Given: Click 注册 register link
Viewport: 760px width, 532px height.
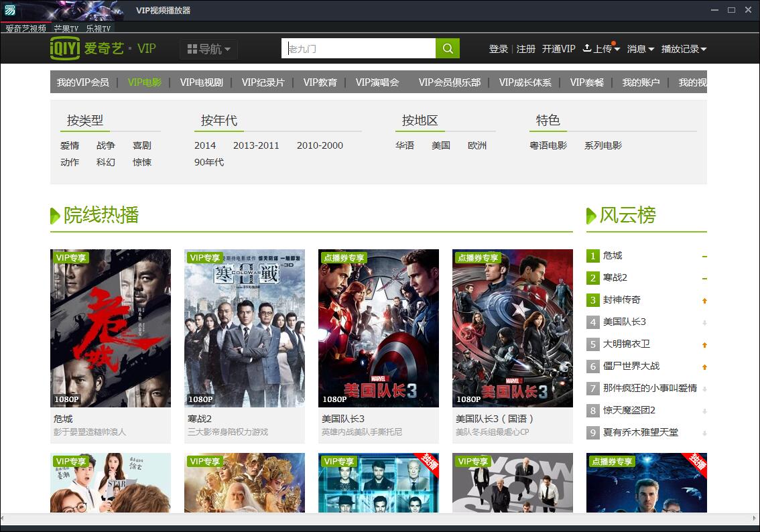Looking at the screenshot, I should coord(526,49).
